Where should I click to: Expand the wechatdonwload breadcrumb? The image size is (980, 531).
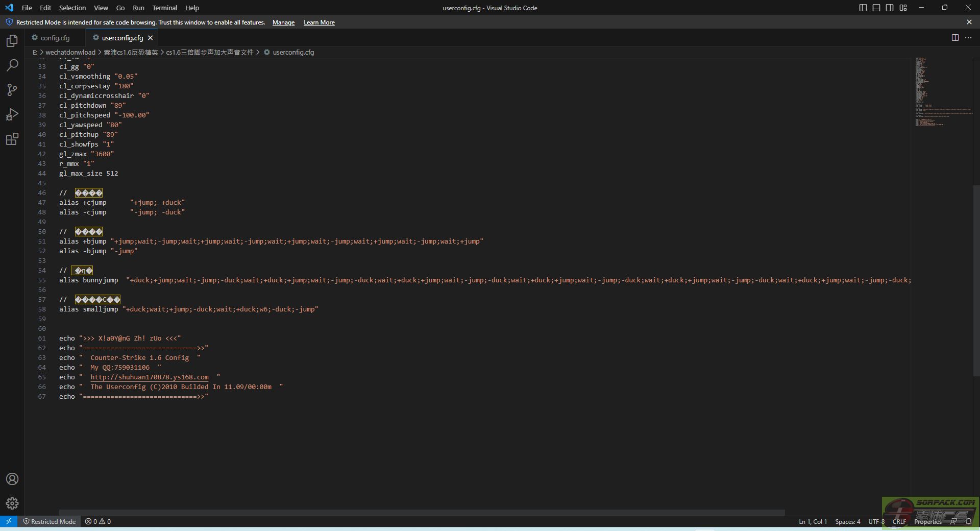point(70,52)
